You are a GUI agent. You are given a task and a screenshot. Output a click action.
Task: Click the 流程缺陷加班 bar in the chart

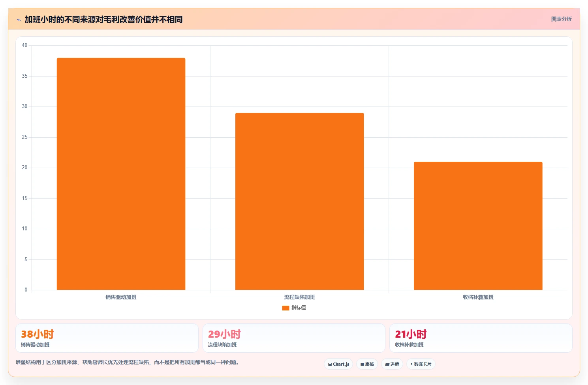click(299, 202)
